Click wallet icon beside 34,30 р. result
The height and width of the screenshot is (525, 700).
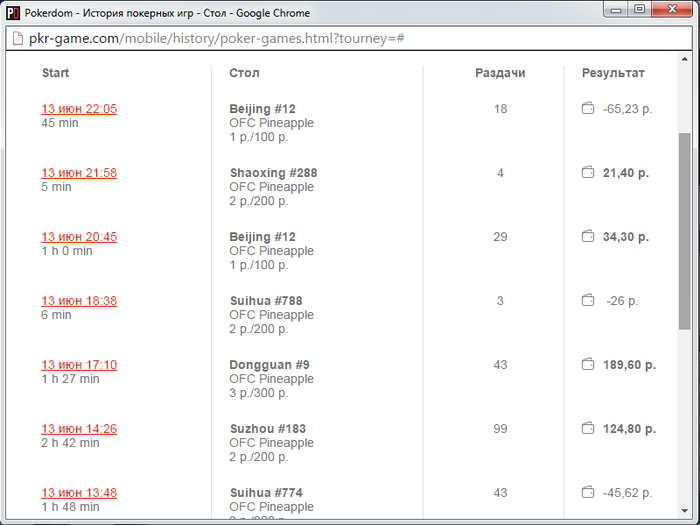588,236
